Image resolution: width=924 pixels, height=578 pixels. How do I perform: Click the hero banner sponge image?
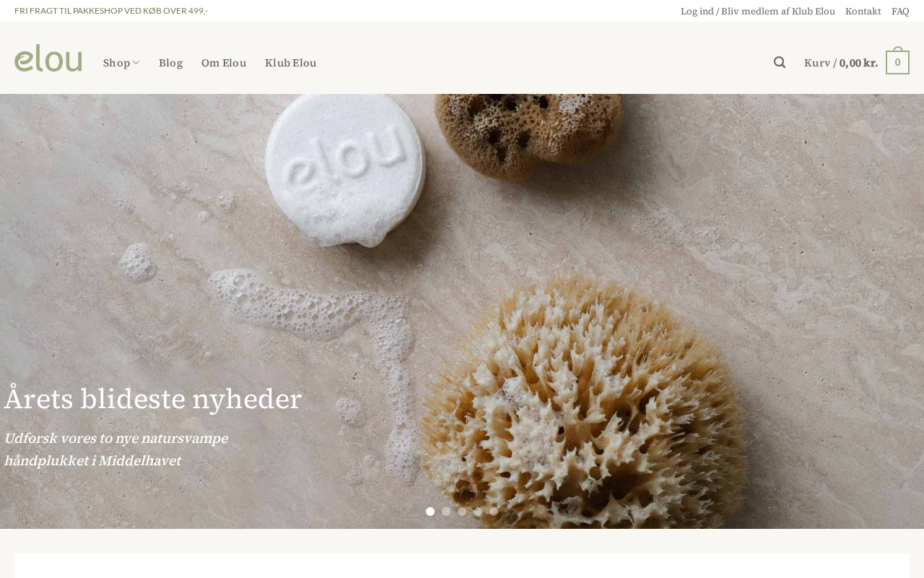point(462,311)
